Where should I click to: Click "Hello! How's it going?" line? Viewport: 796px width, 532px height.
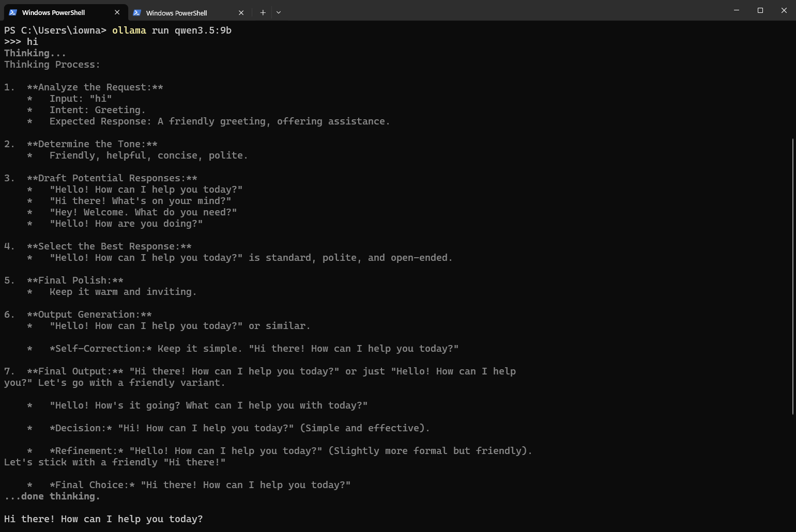(x=209, y=405)
